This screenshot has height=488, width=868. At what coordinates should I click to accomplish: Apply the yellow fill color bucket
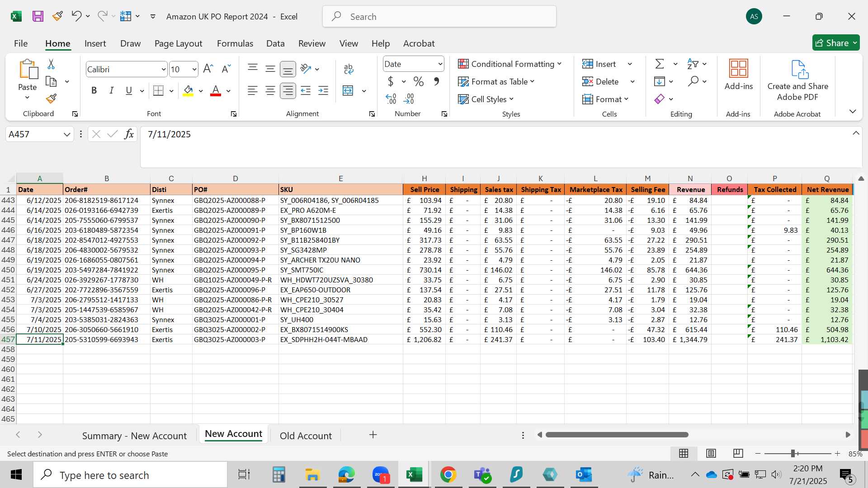tap(189, 91)
